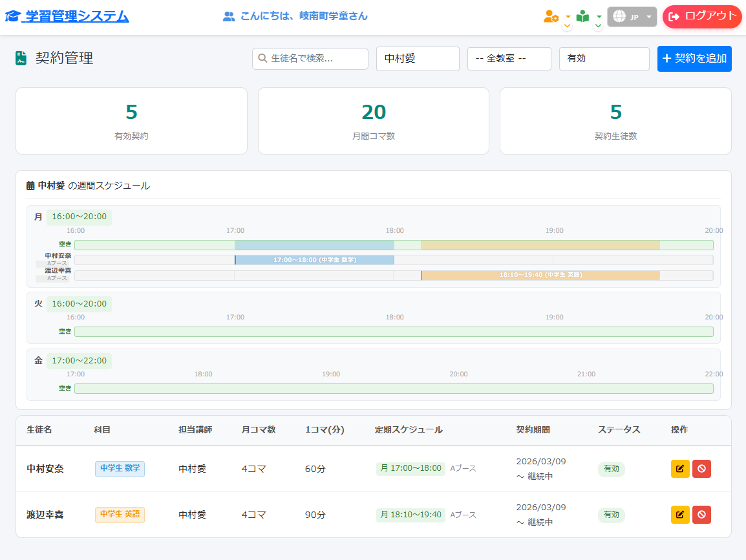746x560 pixels.
Task: Click Friday's 空き availability bar
Action: pyautogui.click(x=394, y=389)
